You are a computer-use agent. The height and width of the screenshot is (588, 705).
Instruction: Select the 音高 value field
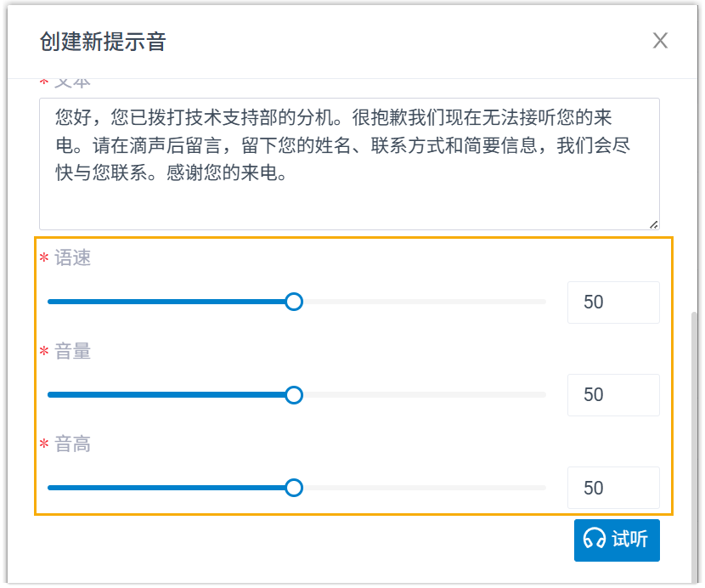[612, 488]
